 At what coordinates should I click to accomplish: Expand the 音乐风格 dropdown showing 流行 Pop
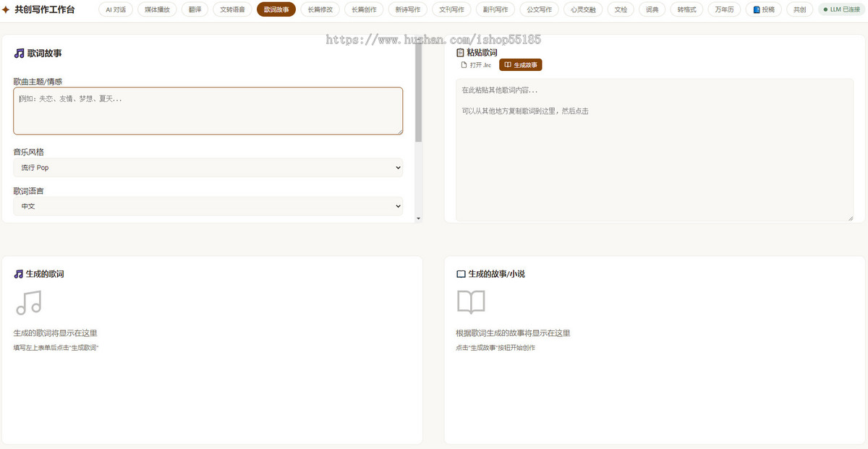pos(208,168)
